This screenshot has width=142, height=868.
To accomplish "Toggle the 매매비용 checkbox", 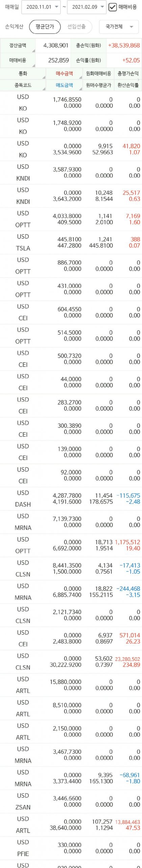I will (x=112, y=7).
